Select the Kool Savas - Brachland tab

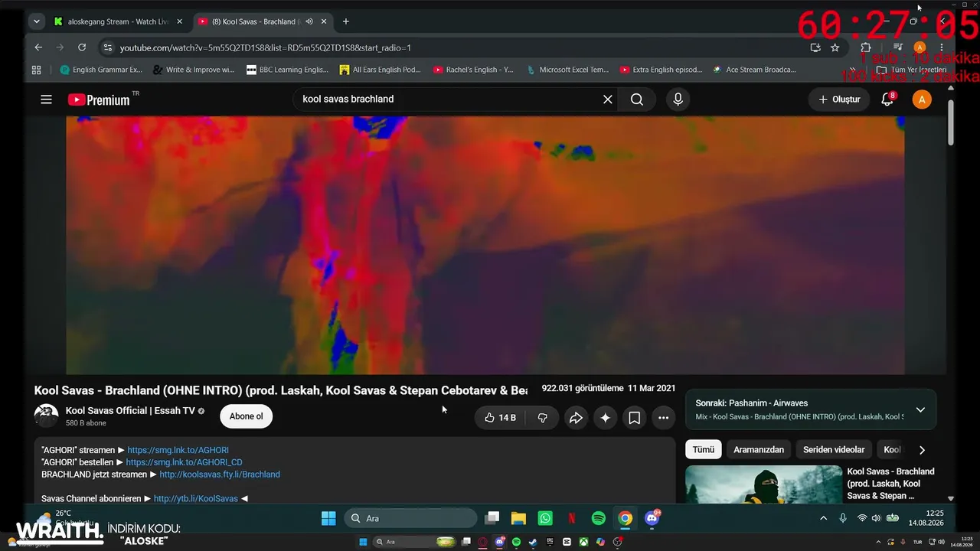[256, 21]
